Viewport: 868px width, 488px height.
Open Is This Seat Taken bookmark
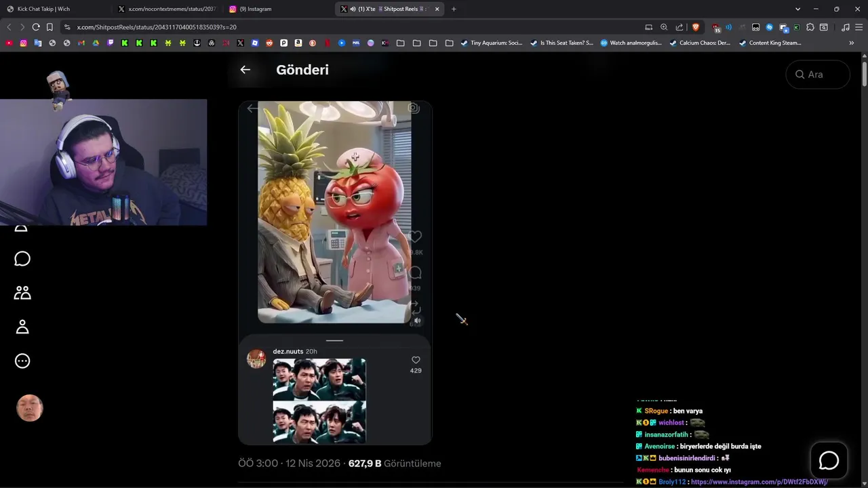[x=561, y=43]
